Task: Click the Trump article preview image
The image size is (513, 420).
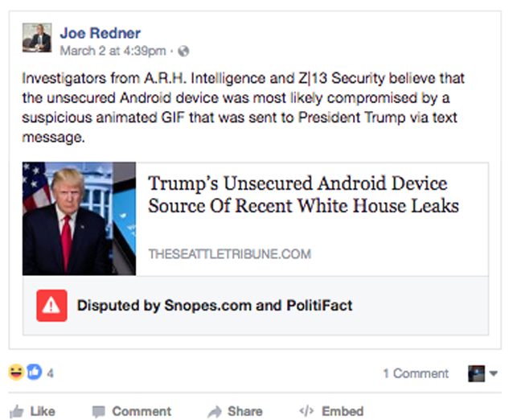Action: [x=79, y=219]
